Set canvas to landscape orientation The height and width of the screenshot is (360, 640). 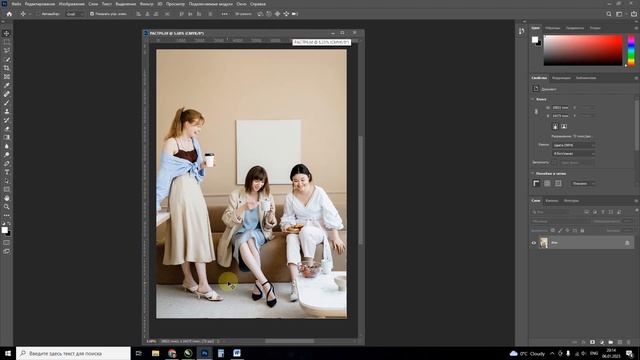point(564,127)
